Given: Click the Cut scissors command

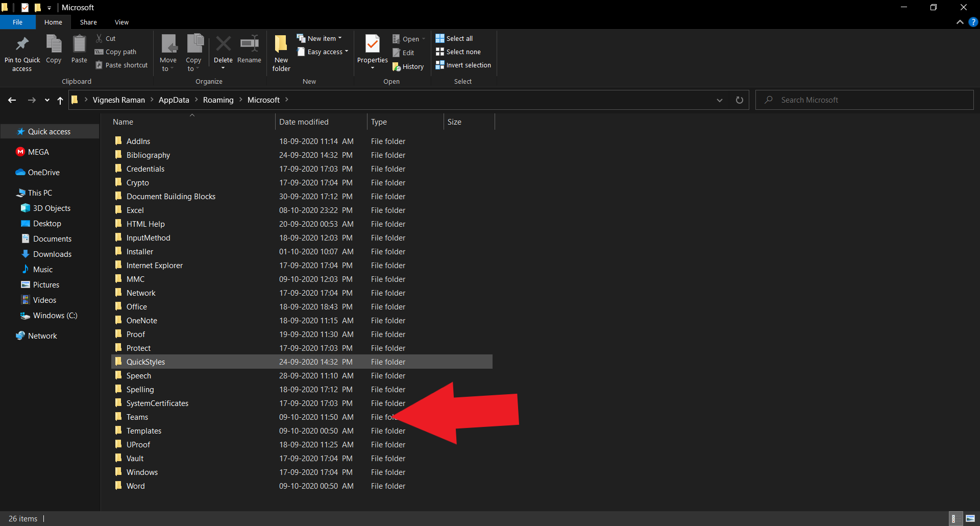Looking at the screenshot, I should (106, 38).
